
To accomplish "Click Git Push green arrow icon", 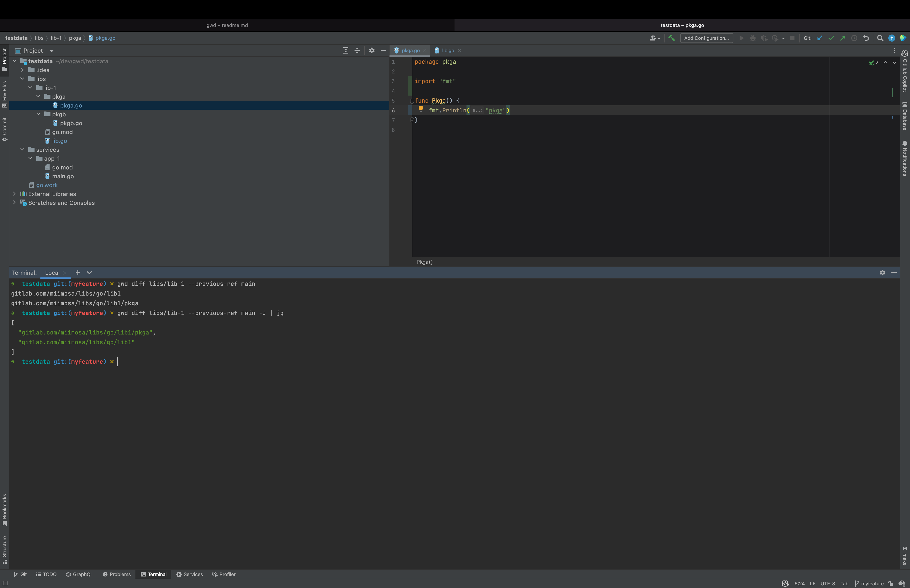I will click(x=843, y=38).
